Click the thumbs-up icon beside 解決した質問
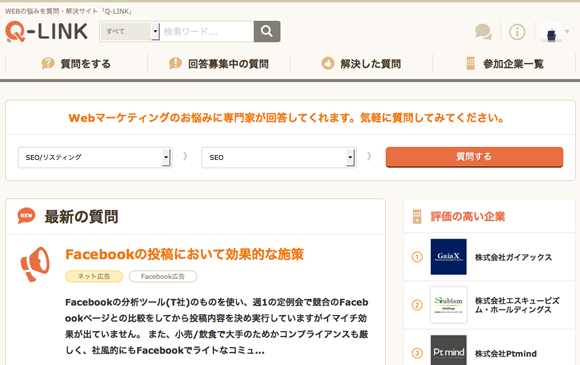The image size is (580, 365). tap(327, 63)
